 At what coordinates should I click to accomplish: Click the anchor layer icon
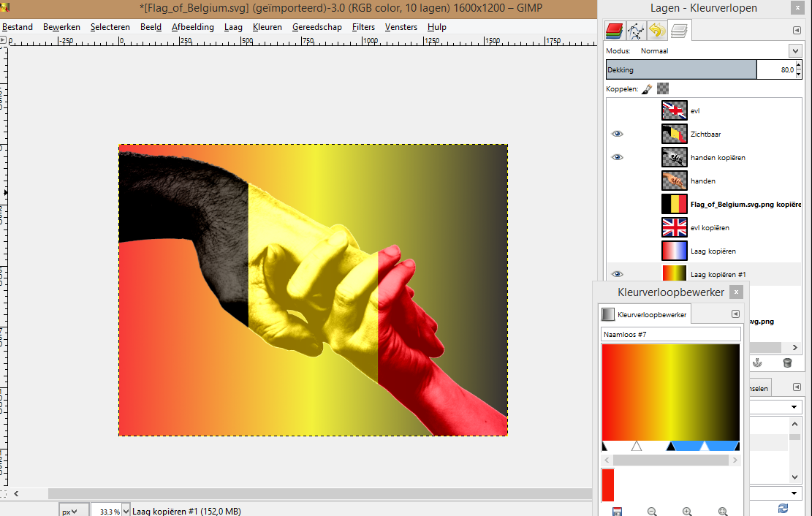point(756,363)
